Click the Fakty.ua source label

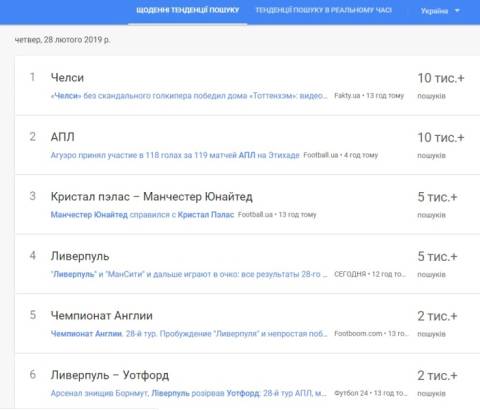click(347, 96)
